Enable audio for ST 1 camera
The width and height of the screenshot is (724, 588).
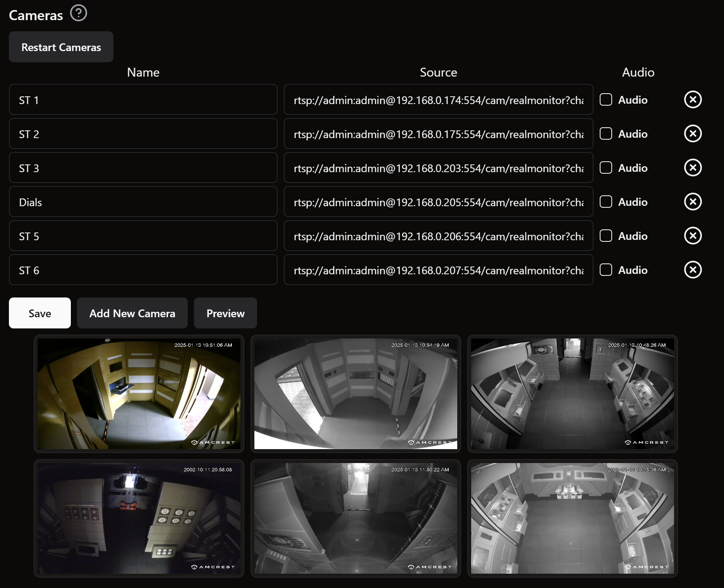coord(606,100)
